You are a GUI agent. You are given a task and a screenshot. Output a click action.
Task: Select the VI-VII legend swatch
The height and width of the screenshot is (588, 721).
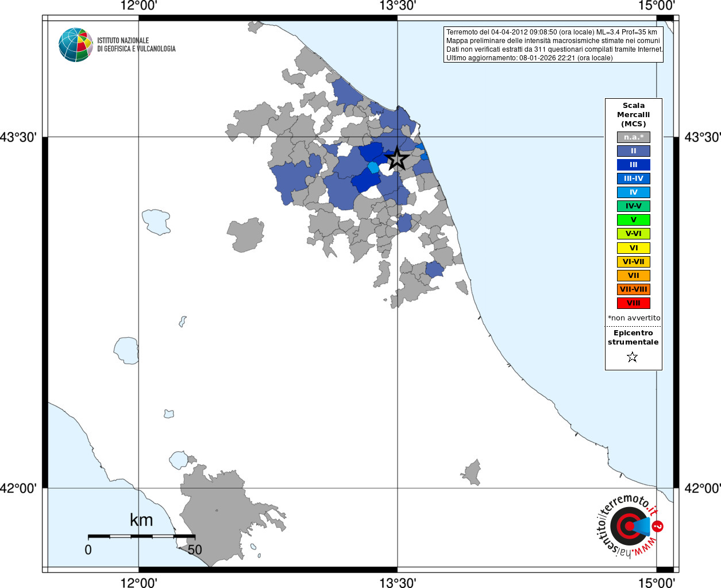click(x=634, y=262)
